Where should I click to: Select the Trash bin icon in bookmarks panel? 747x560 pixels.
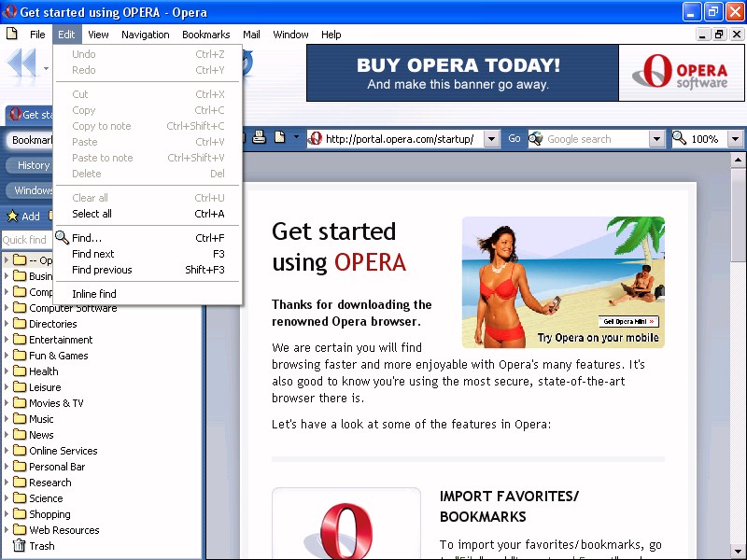[19, 545]
